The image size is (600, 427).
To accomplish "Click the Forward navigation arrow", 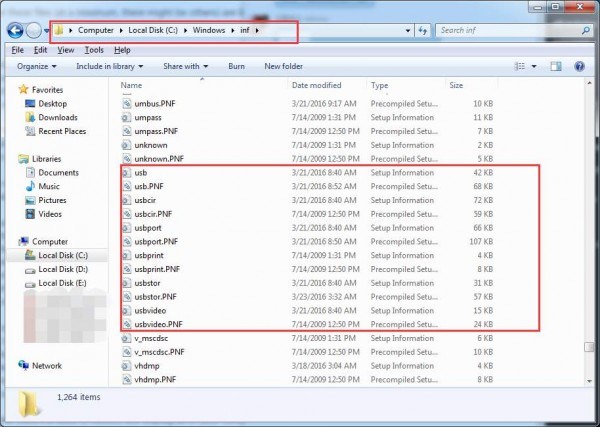I will pyautogui.click(x=33, y=30).
